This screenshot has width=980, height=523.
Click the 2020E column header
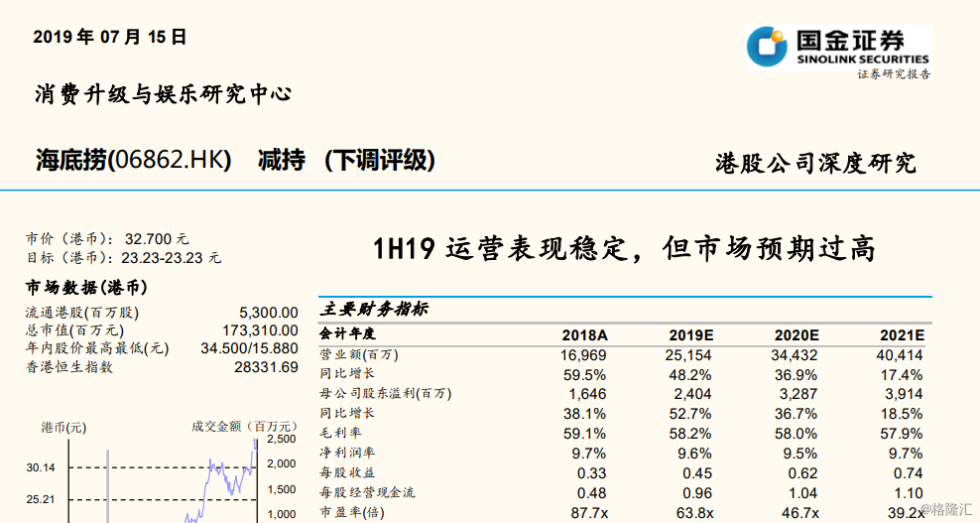point(796,335)
